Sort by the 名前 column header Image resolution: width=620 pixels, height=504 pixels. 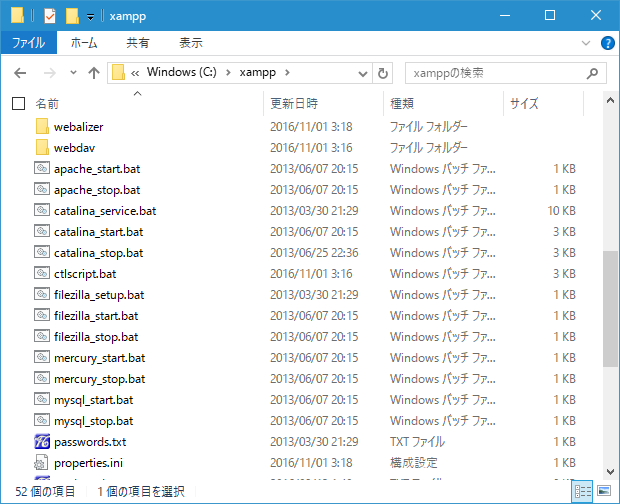(x=47, y=104)
